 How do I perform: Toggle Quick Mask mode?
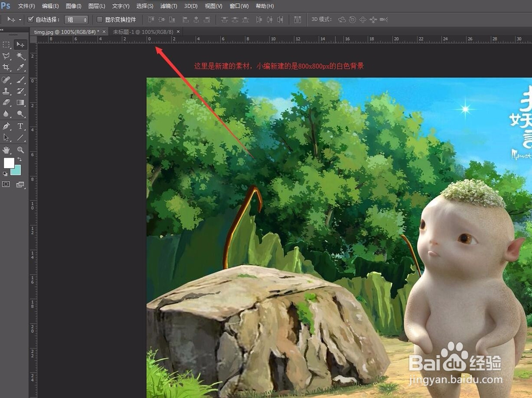pos(6,184)
